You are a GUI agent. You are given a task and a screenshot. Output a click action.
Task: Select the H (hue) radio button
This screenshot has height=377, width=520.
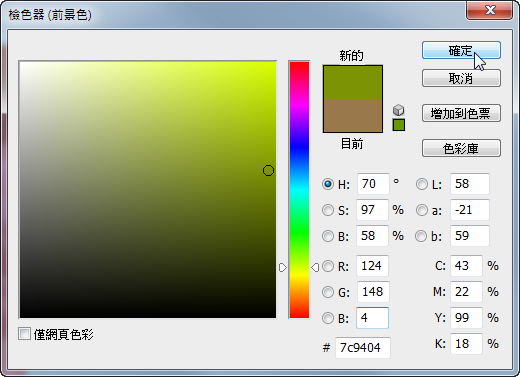[328, 184]
